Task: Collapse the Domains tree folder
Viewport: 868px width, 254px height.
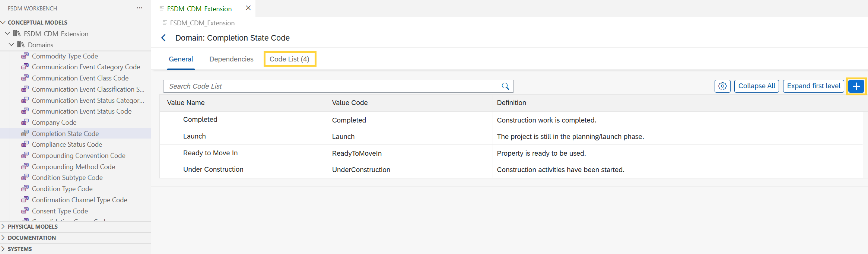Action: coord(12,45)
